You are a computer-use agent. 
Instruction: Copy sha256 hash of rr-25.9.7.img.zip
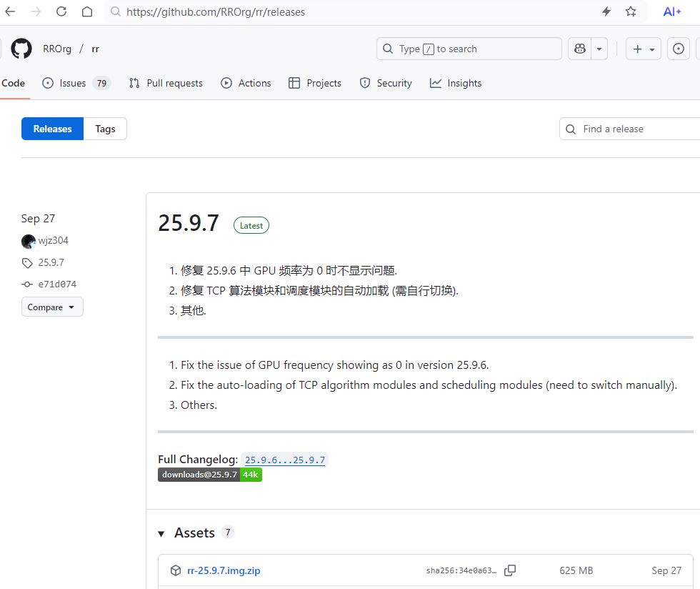tap(510, 570)
